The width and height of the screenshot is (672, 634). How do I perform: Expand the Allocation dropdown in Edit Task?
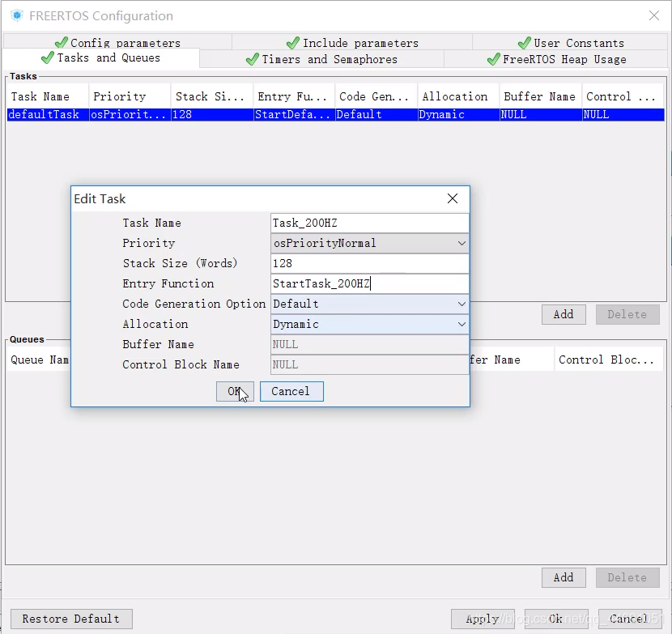(461, 324)
